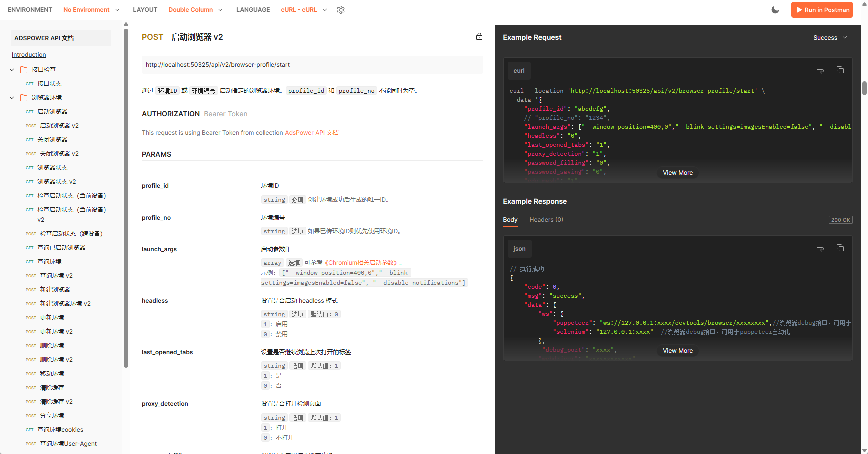This screenshot has height=454, width=868.
Task: Click the Run in Postman button
Action: point(822,10)
